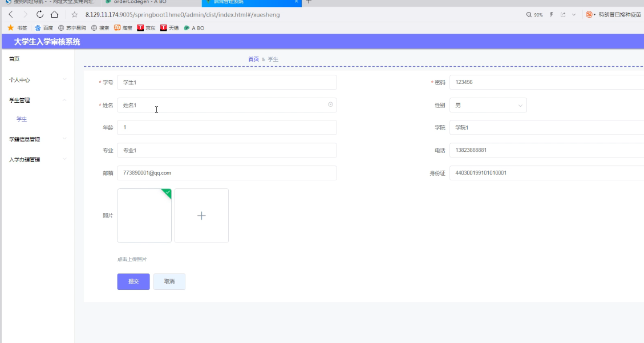Viewport: 644px width, 343px height.
Task: Open the 京东 bookmark
Action: 146,28
